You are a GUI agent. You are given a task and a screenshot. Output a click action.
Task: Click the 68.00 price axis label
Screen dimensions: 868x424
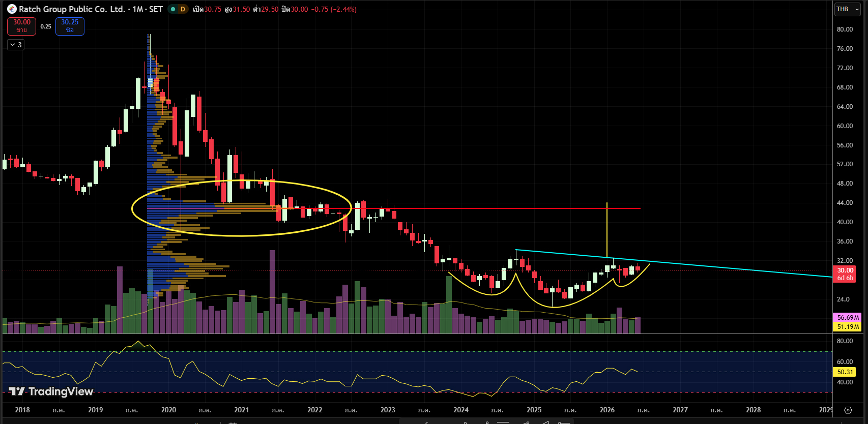coord(845,87)
